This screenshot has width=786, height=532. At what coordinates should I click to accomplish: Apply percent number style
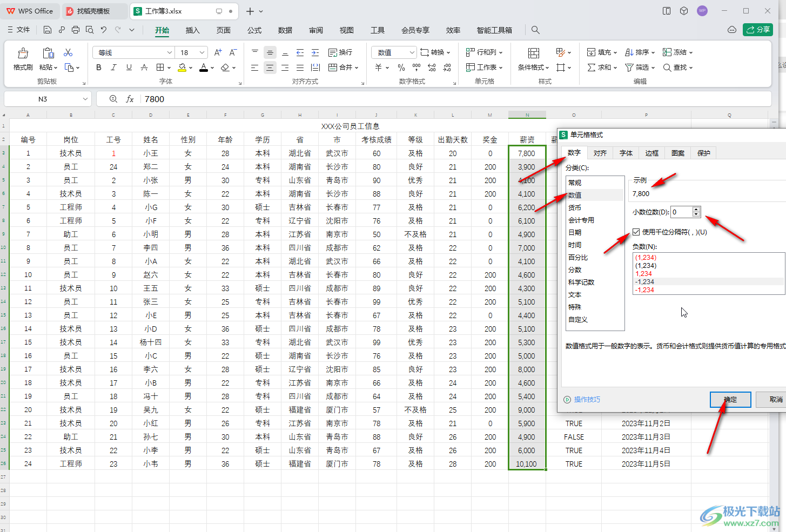point(401,68)
